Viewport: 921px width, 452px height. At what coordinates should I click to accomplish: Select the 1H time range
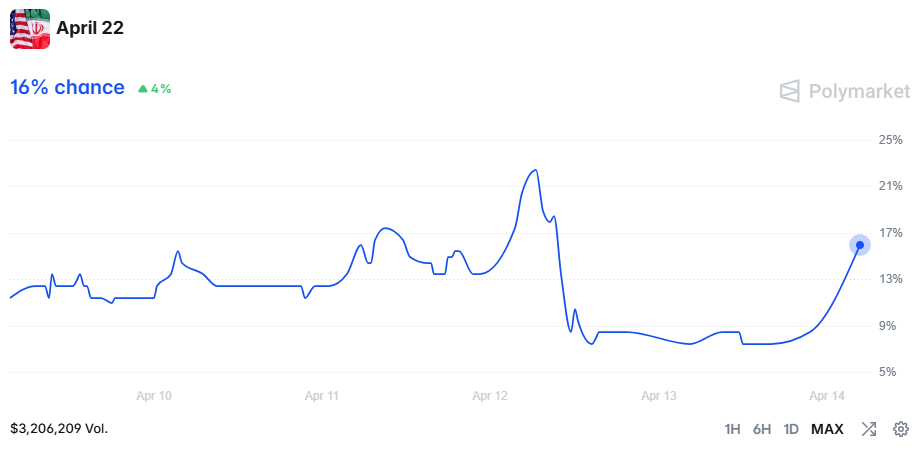click(732, 429)
